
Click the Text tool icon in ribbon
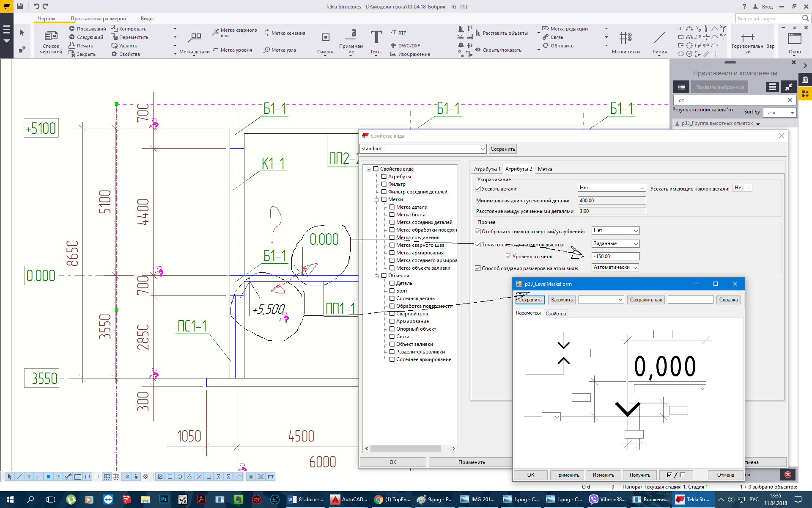376,37
